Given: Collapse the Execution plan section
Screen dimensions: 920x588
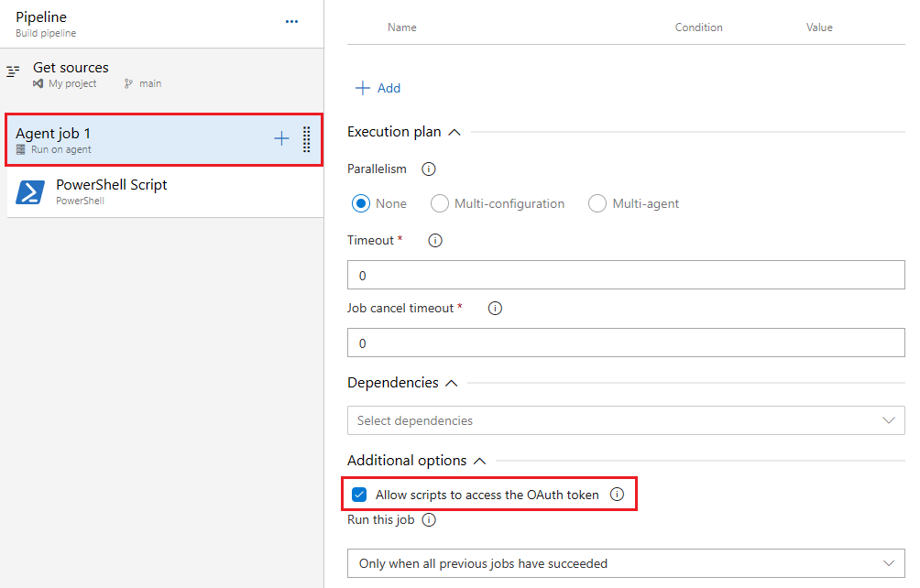Looking at the screenshot, I should tap(455, 131).
